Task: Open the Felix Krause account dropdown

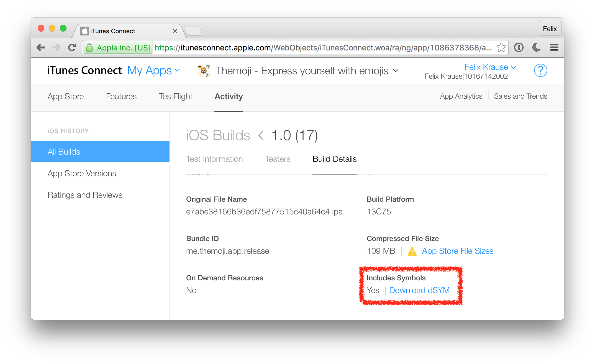Action: pyautogui.click(x=490, y=67)
